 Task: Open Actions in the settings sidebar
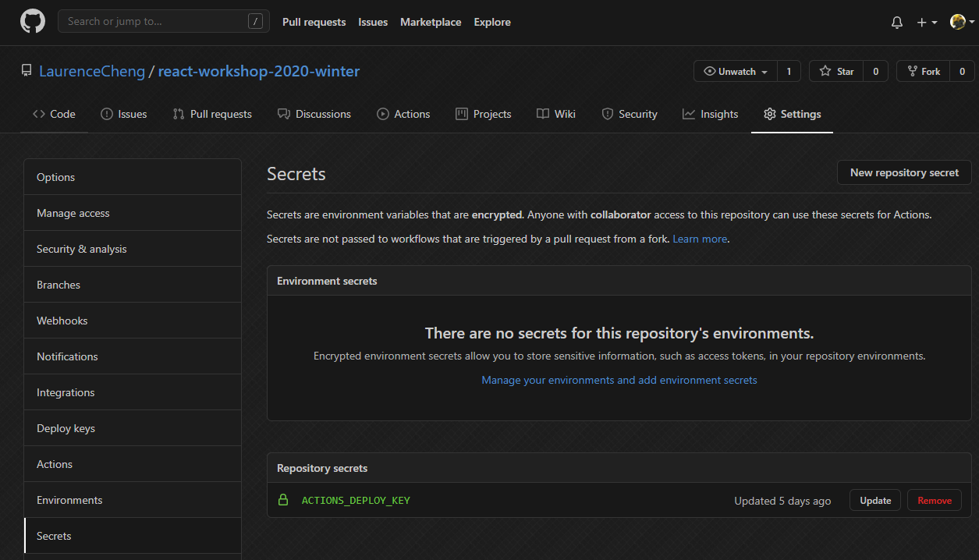point(133,464)
